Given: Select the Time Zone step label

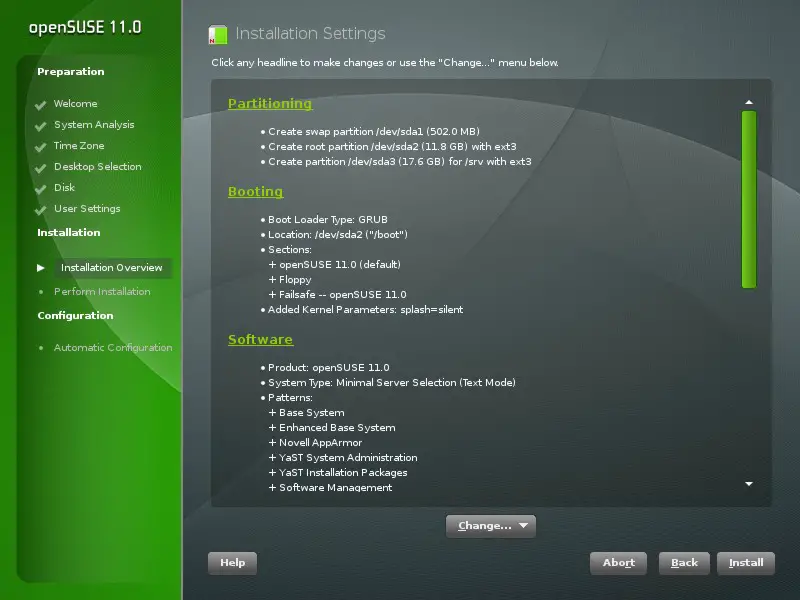Looking at the screenshot, I should tap(79, 146).
